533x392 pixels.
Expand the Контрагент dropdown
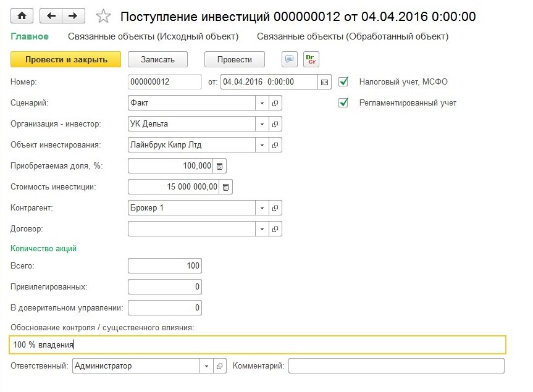[262, 208]
